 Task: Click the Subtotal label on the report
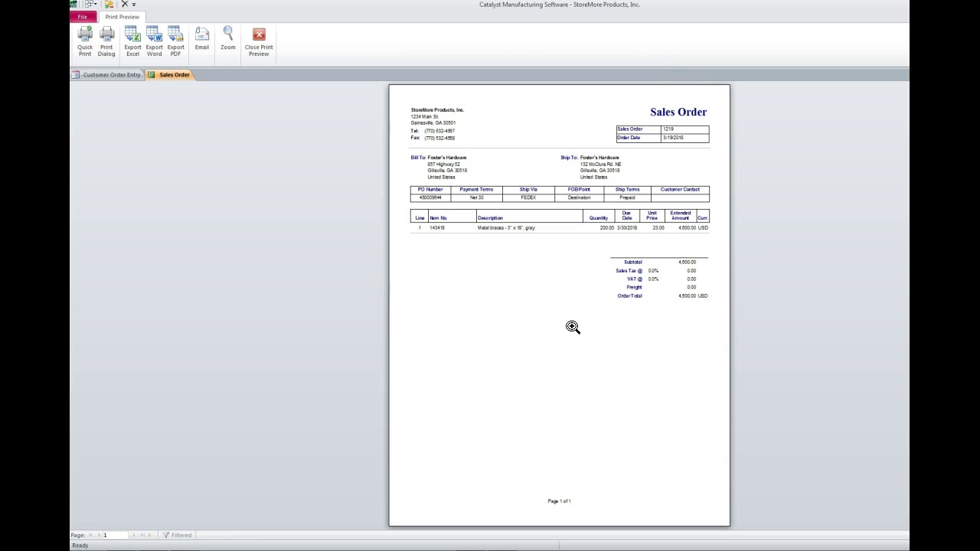(633, 262)
